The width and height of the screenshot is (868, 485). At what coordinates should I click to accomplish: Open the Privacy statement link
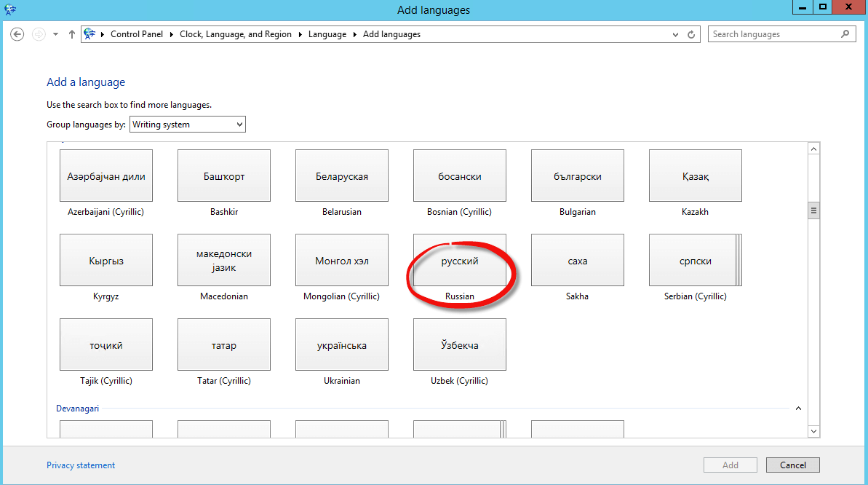point(81,465)
